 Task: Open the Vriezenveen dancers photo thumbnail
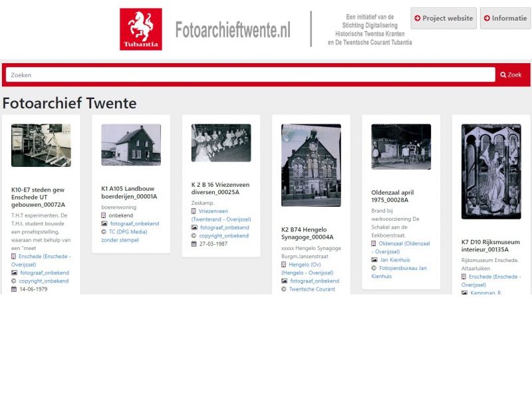click(x=221, y=143)
